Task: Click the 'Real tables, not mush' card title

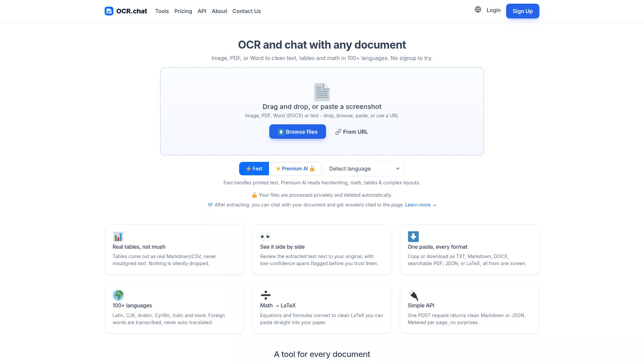Action: (x=139, y=247)
